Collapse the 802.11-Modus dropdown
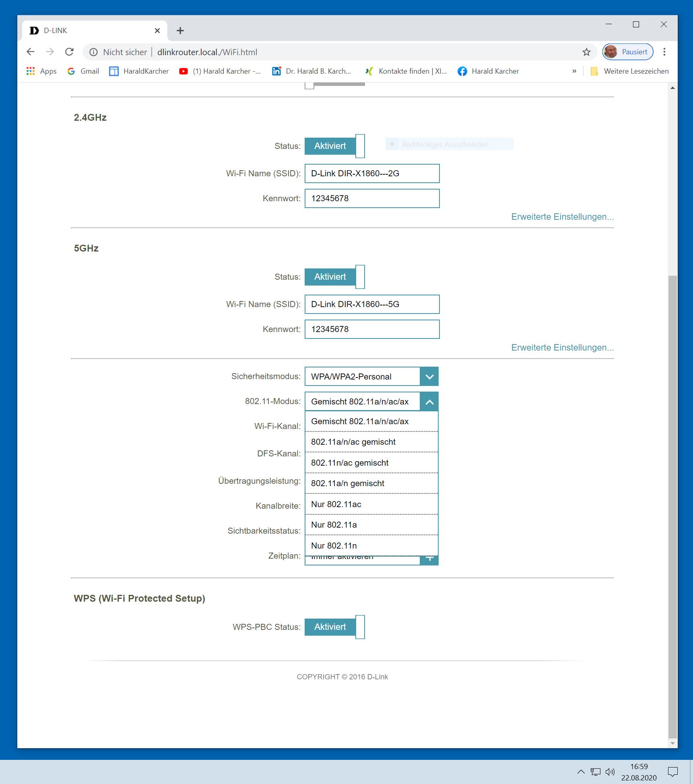The width and height of the screenshot is (693, 784). click(429, 402)
